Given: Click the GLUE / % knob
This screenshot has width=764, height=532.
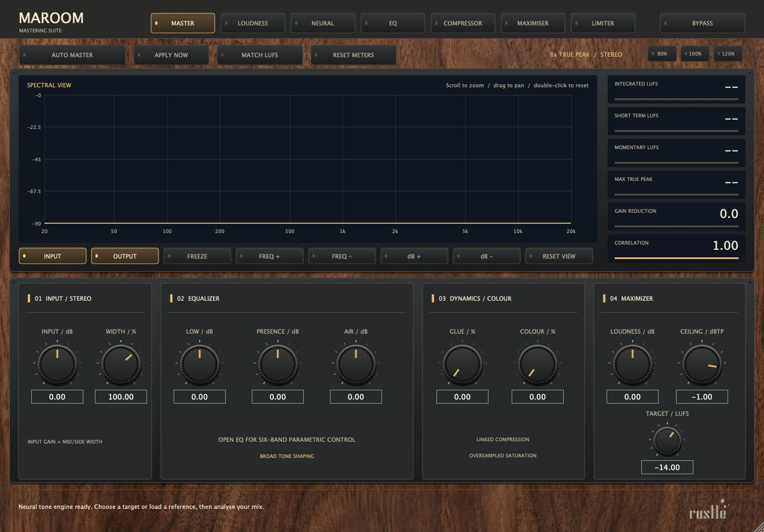Looking at the screenshot, I should pyautogui.click(x=462, y=365).
